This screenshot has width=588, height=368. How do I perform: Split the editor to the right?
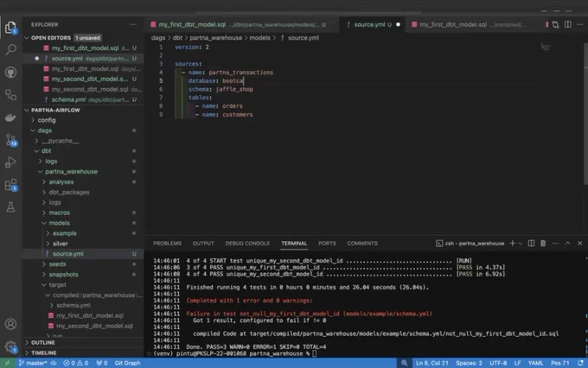[568, 24]
